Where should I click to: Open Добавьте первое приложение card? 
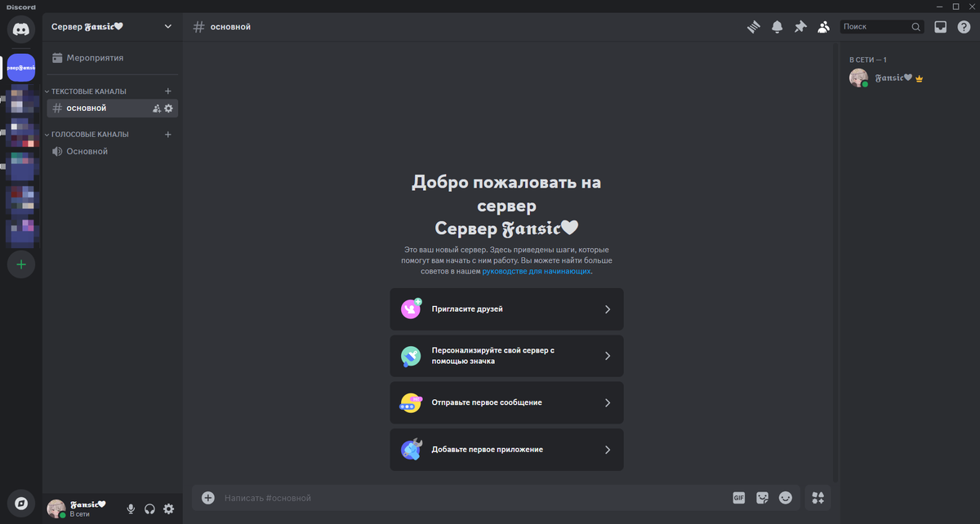tap(506, 449)
